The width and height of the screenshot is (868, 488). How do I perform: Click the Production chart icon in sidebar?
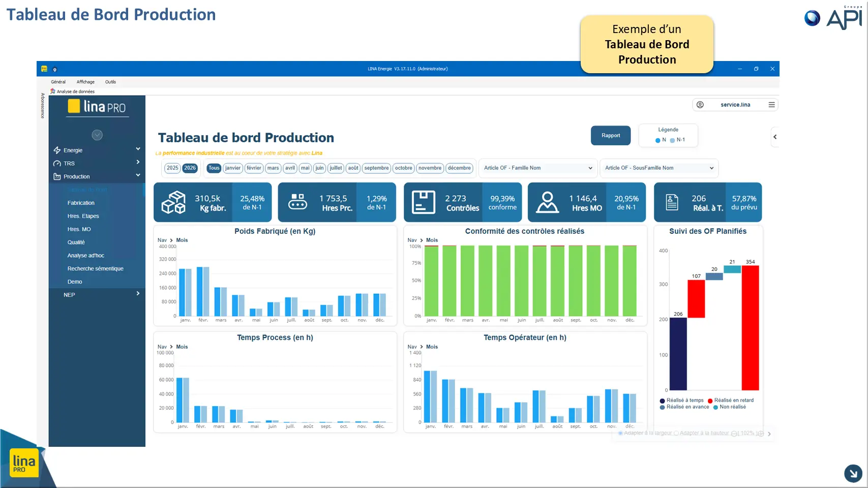pyautogui.click(x=57, y=177)
